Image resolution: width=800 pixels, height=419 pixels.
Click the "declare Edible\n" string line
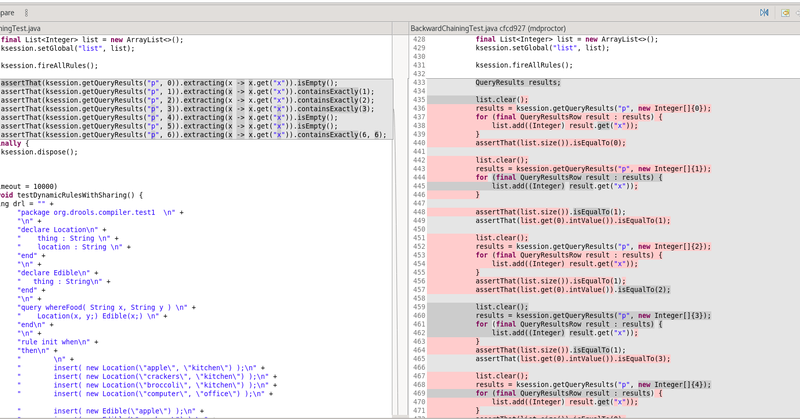(x=58, y=273)
